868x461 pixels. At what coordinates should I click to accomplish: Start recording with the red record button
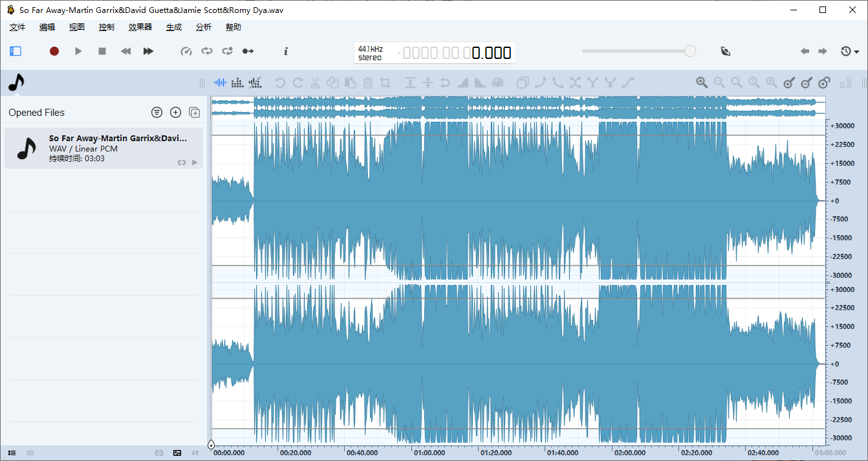click(54, 51)
